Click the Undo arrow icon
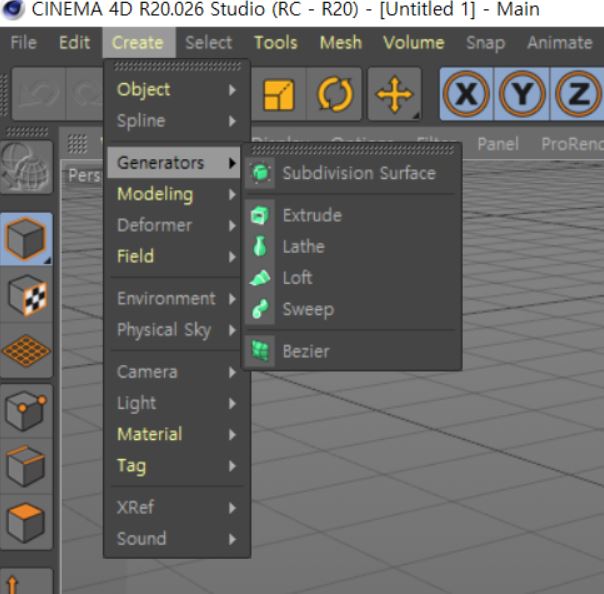This screenshot has height=594, width=604. pos(39,94)
